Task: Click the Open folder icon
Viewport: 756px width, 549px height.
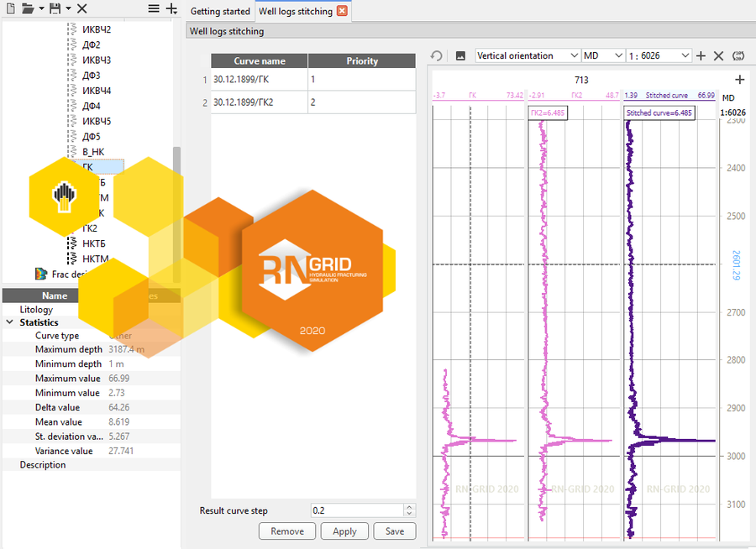Action: click(28, 8)
